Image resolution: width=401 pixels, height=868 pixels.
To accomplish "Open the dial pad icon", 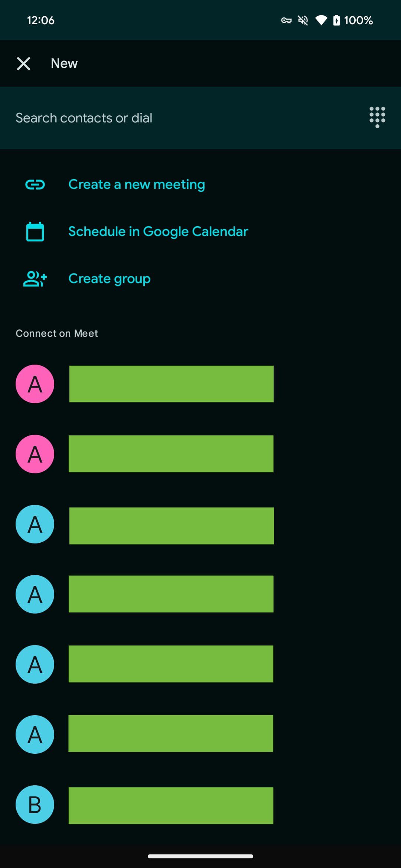I will tap(377, 117).
